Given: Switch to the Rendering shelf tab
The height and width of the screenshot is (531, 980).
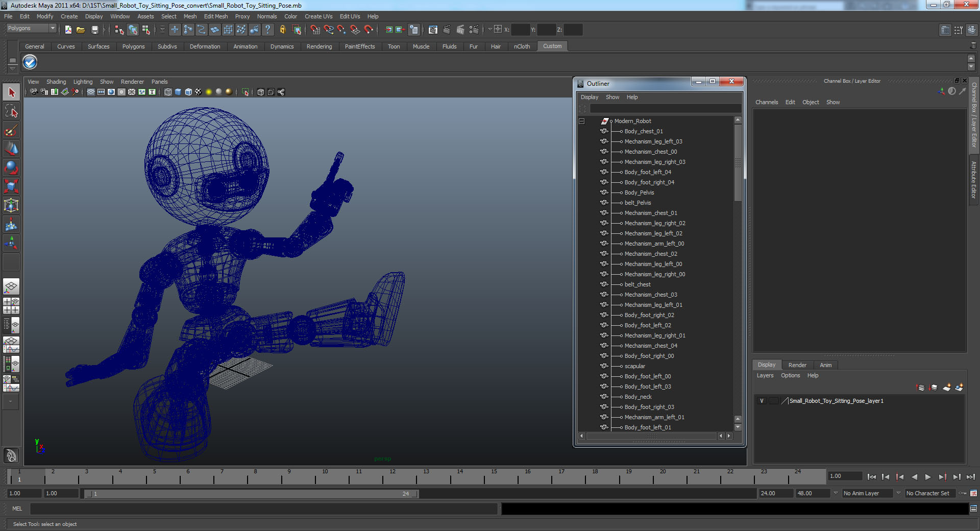Looking at the screenshot, I should (319, 46).
